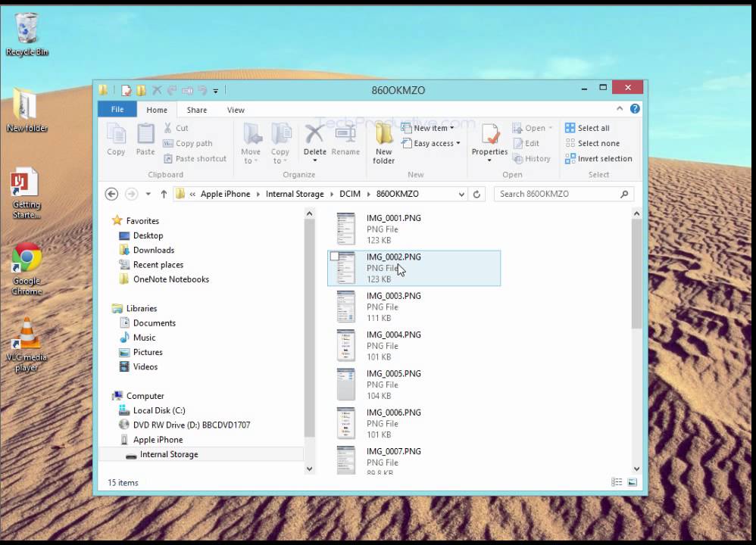Viewport: 756px width, 545px height.
Task: Open Help with question mark icon
Action: tap(635, 109)
